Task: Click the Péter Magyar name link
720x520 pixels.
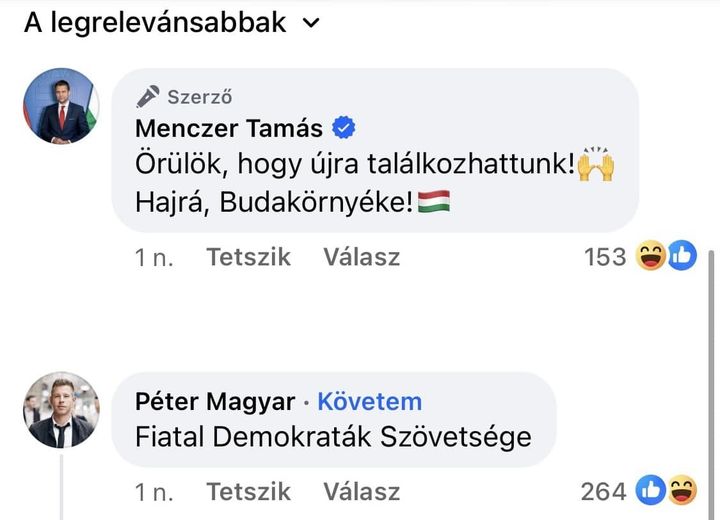Action: [x=215, y=402]
